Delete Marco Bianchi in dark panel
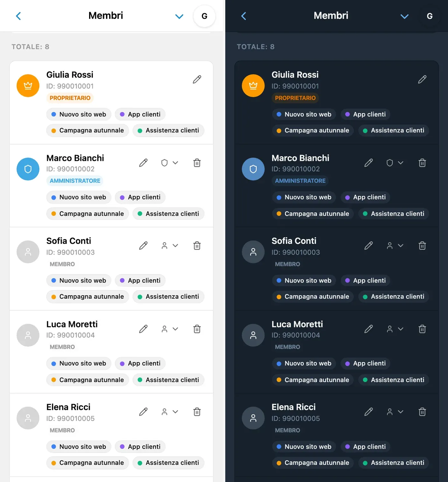 point(422,163)
